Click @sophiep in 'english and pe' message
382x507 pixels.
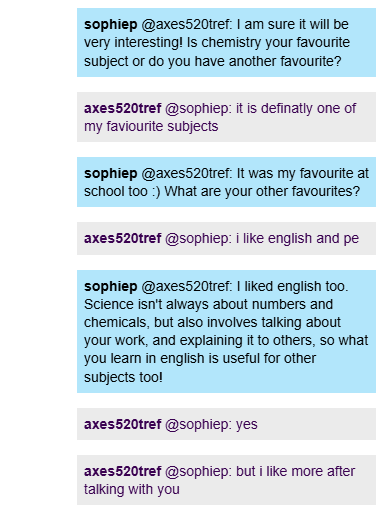(198, 238)
